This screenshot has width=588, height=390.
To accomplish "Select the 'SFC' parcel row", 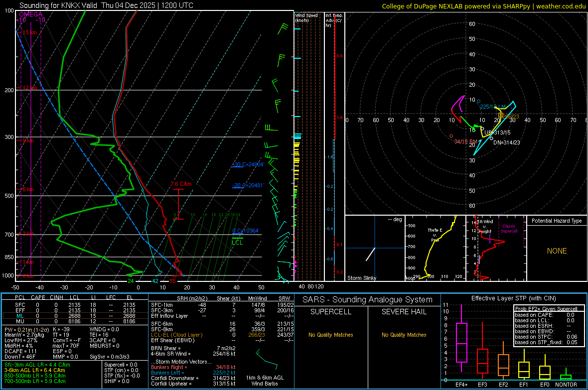I will (x=75, y=305).
